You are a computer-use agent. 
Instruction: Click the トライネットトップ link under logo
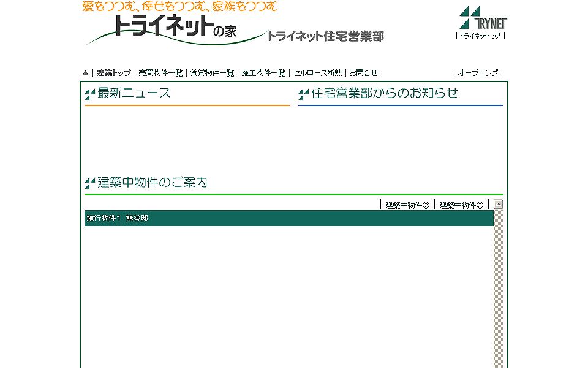(x=480, y=36)
